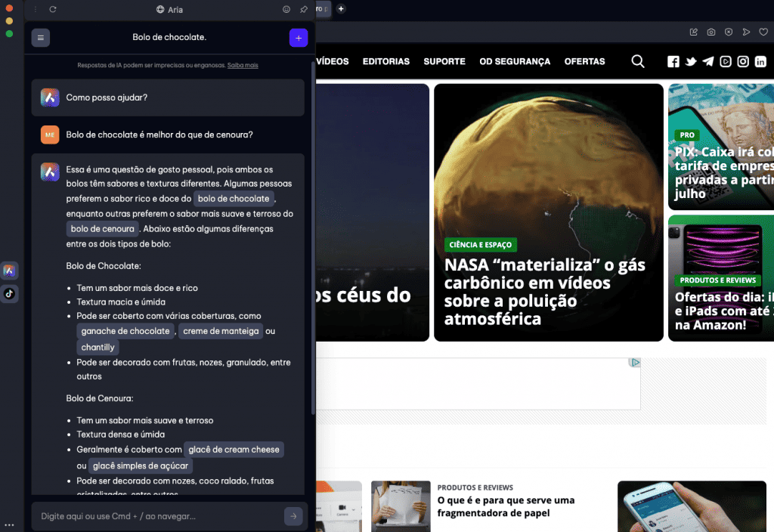The height and width of the screenshot is (532, 774).
Task: Click the CIÊNCIA E ESPAÇO category tag
Action: pos(480,245)
